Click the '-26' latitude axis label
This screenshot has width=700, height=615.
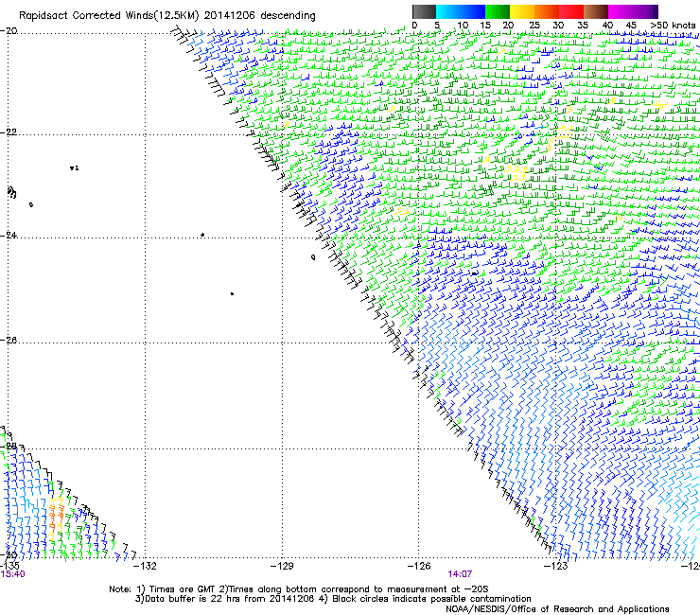(9, 341)
